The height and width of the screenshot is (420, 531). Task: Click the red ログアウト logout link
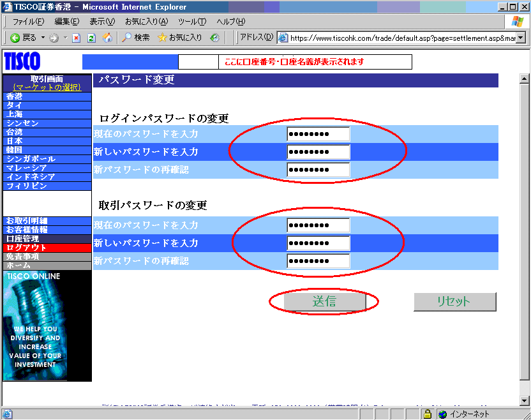tap(47, 248)
